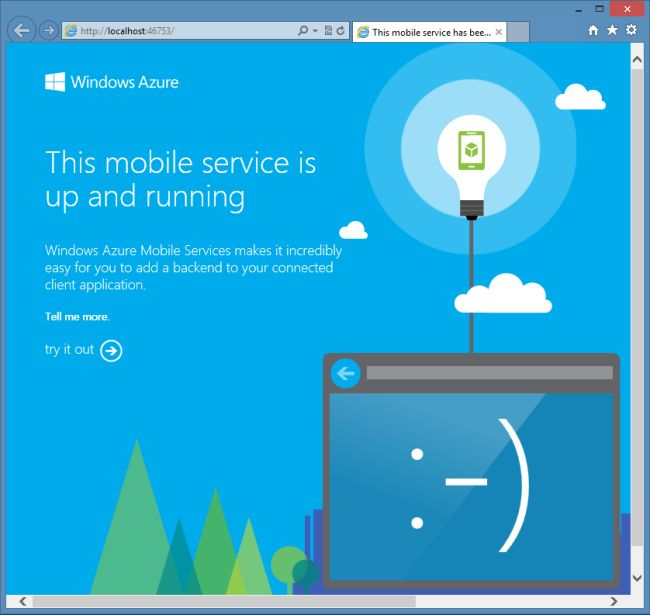Image resolution: width=650 pixels, height=615 pixels.
Task: Close the browser window with red X
Action: (x=627, y=9)
